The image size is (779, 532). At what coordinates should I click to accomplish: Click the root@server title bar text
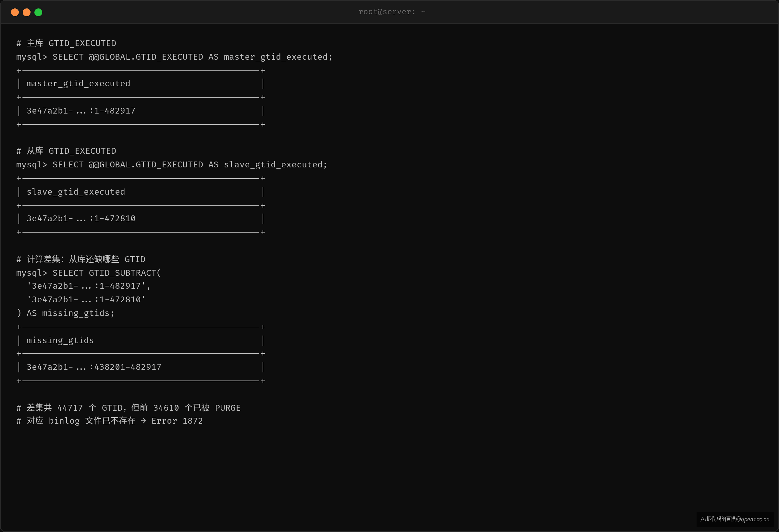(x=392, y=12)
